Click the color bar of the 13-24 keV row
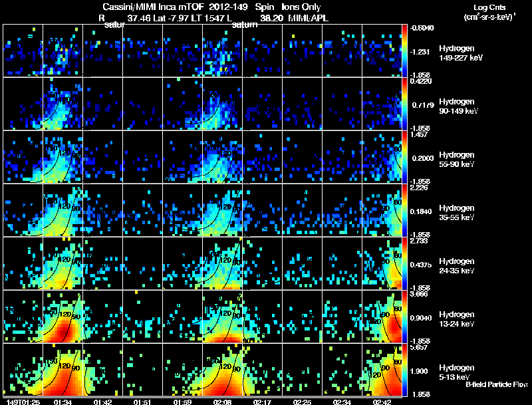 pyautogui.click(x=404, y=317)
